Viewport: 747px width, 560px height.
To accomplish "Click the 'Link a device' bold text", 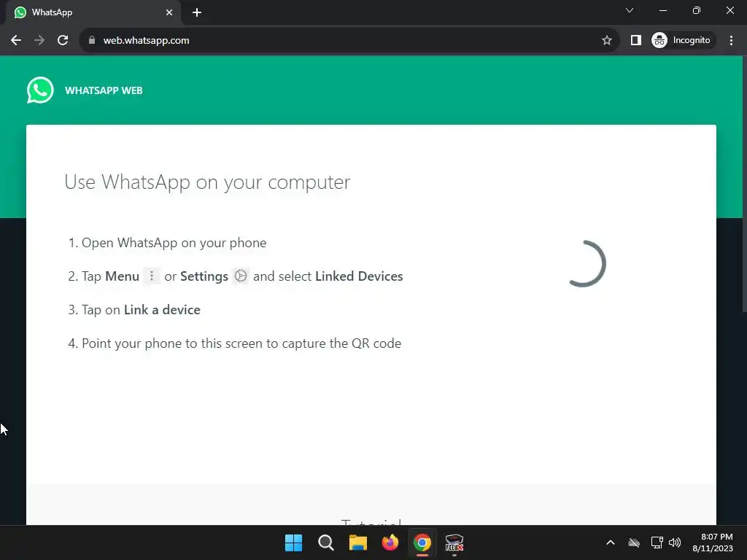I will click(162, 310).
